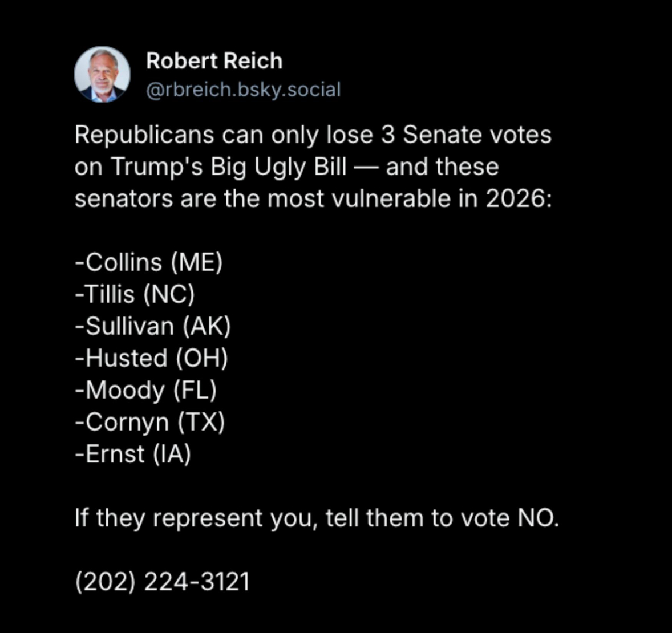The height and width of the screenshot is (633, 672).
Task: Click the Cornyn (TX) list entry
Action: 149,422
